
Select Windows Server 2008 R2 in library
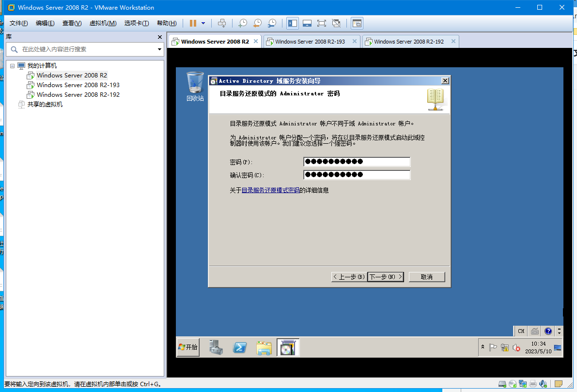point(72,75)
